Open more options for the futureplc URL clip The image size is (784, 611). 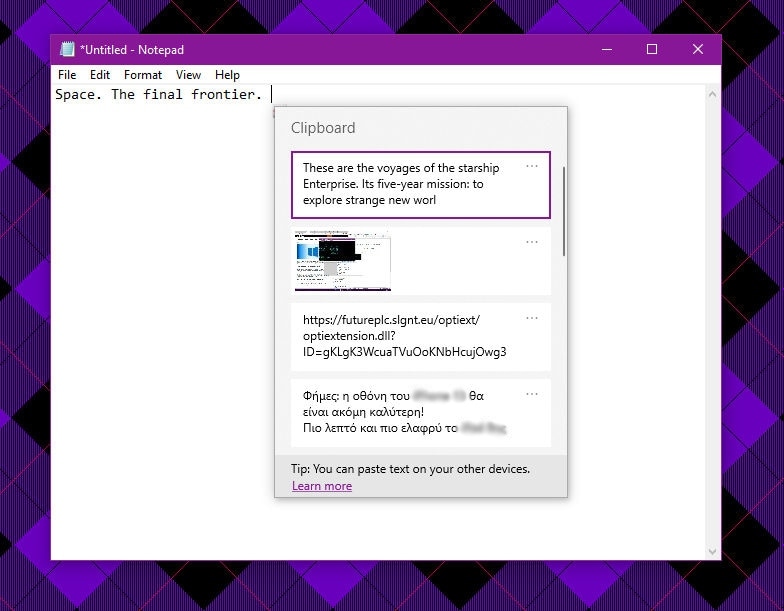tap(532, 318)
